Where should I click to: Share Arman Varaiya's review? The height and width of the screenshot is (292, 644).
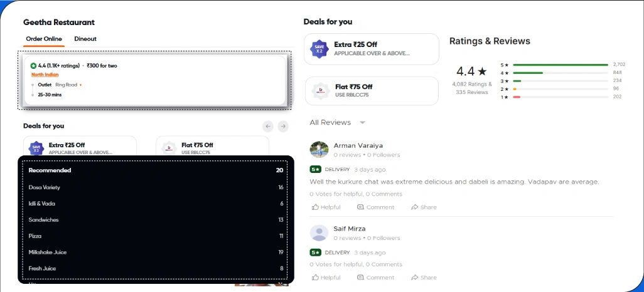(424, 207)
